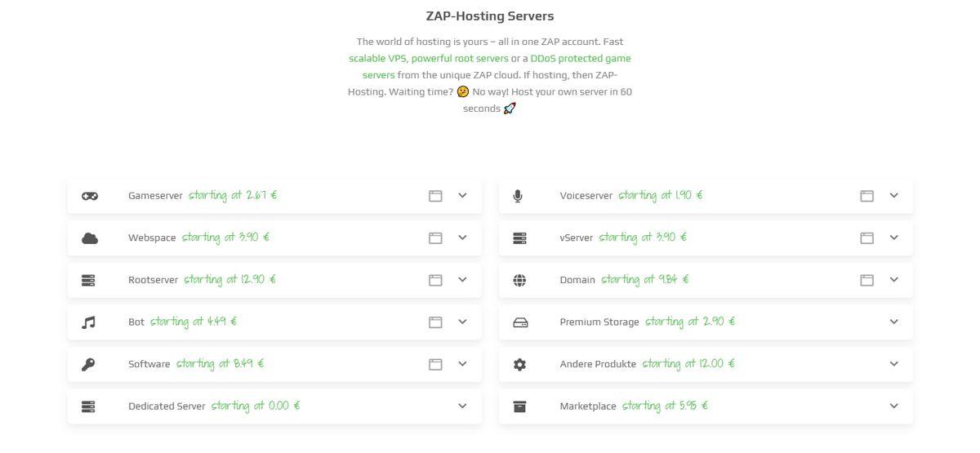Expand the Dedicated Server chevron

[x=462, y=406]
